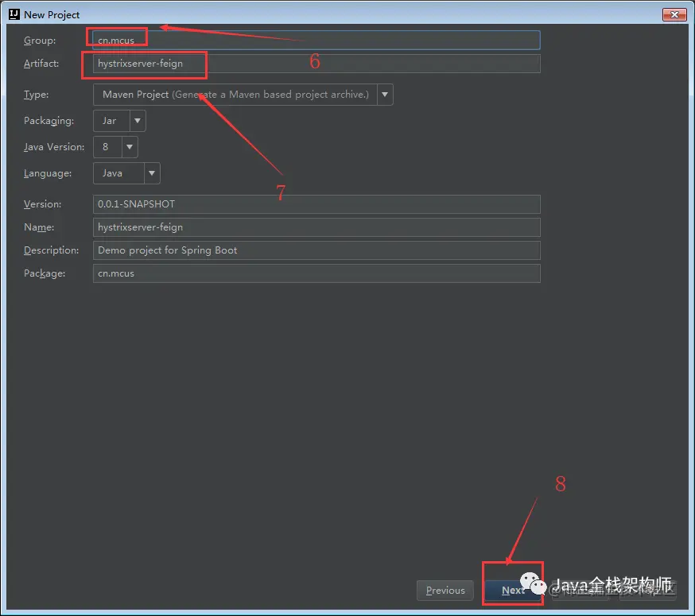
Task: Click the Artifact label
Action: coord(41,64)
